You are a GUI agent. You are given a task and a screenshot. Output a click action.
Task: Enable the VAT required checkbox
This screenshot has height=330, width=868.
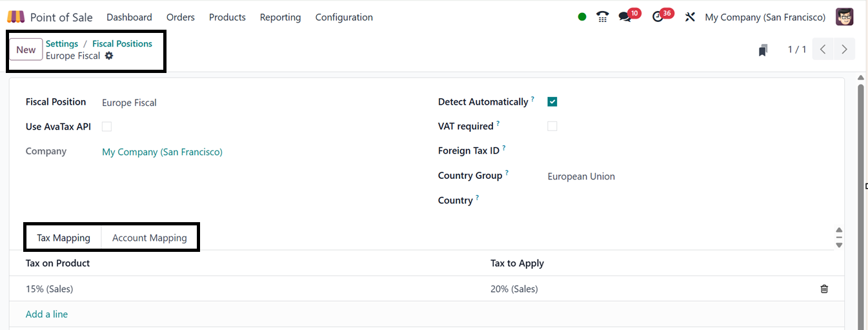[552, 126]
